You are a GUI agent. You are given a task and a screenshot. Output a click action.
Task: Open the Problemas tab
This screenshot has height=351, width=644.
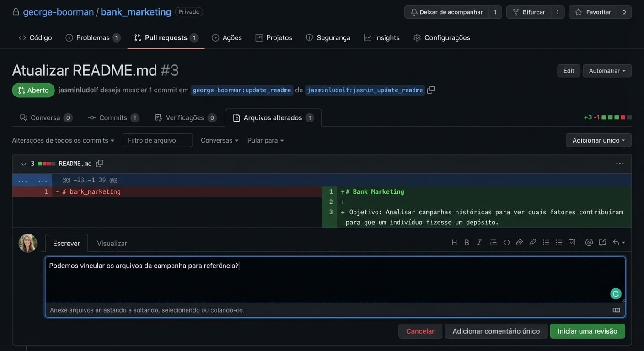click(93, 37)
